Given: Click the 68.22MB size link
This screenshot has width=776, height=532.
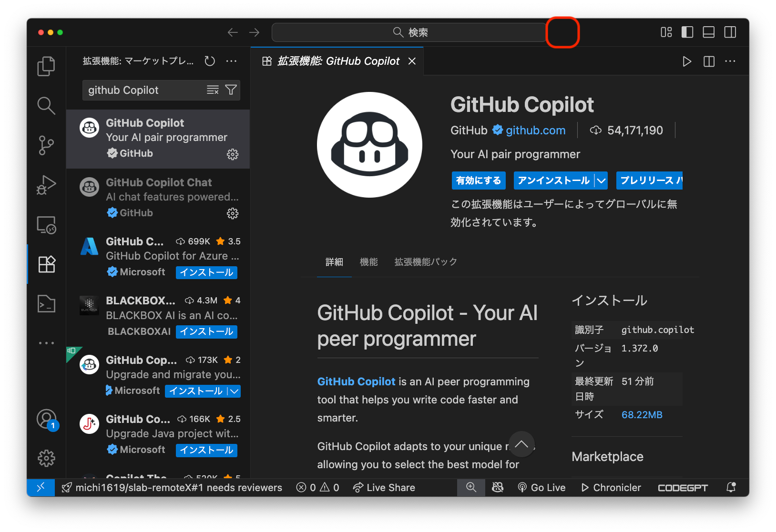Looking at the screenshot, I should click(x=642, y=415).
